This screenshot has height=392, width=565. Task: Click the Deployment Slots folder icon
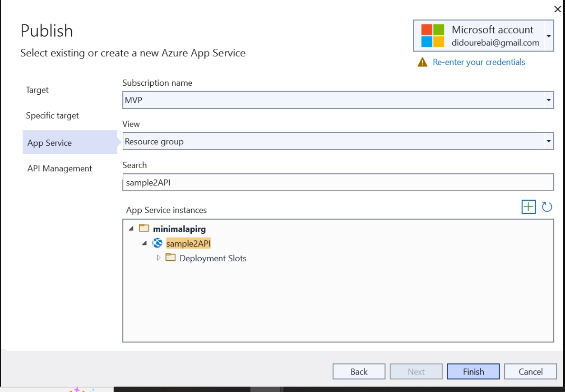coord(171,258)
